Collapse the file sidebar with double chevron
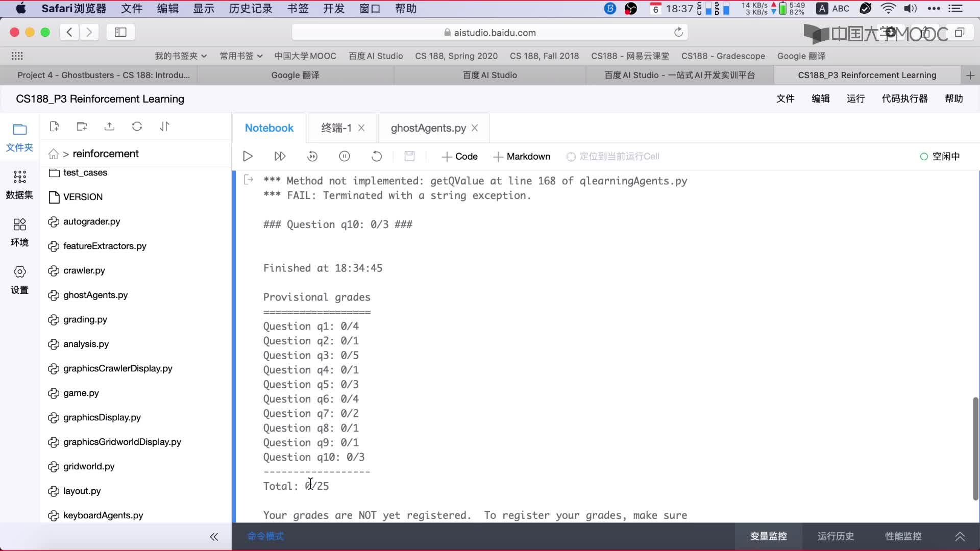The height and width of the screenshot is (551, 980). (x=214, y=536)
